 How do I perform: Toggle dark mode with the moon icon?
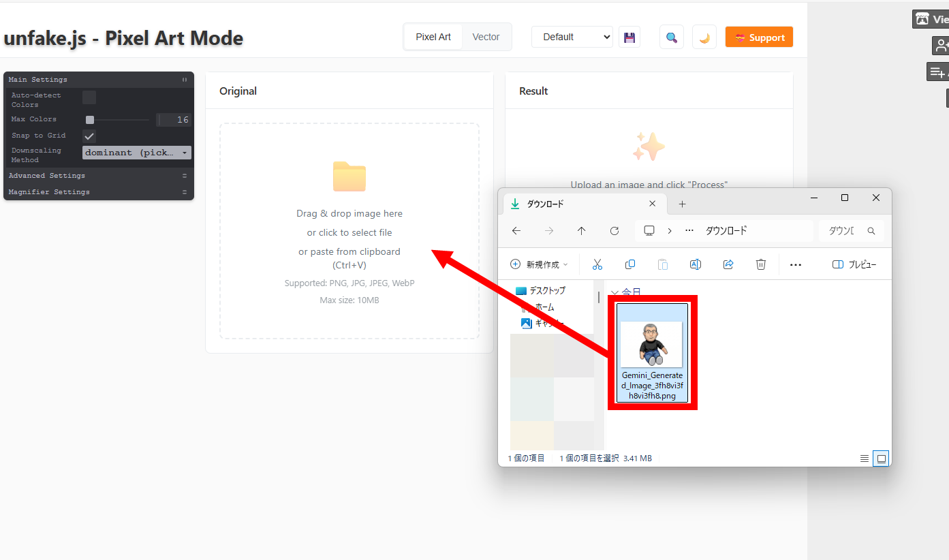(x=704, y=37)
